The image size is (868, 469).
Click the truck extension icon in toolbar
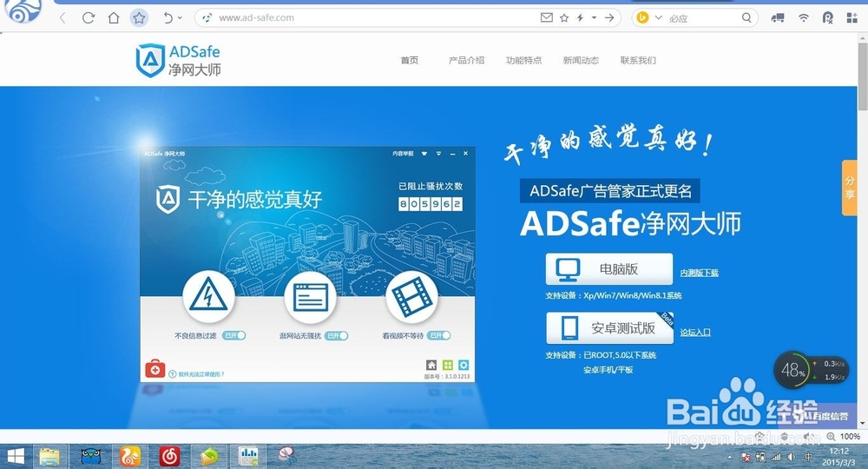click(x=778, y=17)
